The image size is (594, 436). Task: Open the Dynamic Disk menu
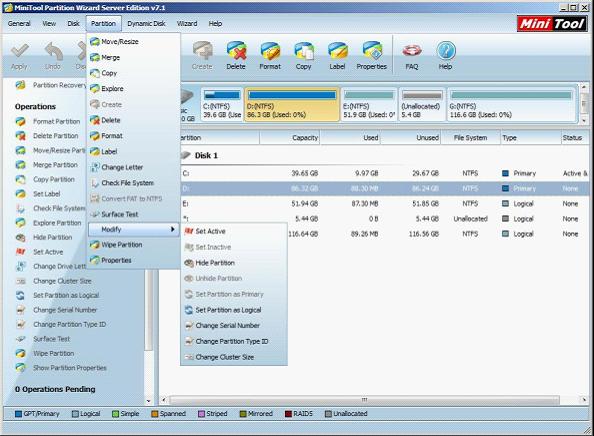click(146, 23)
